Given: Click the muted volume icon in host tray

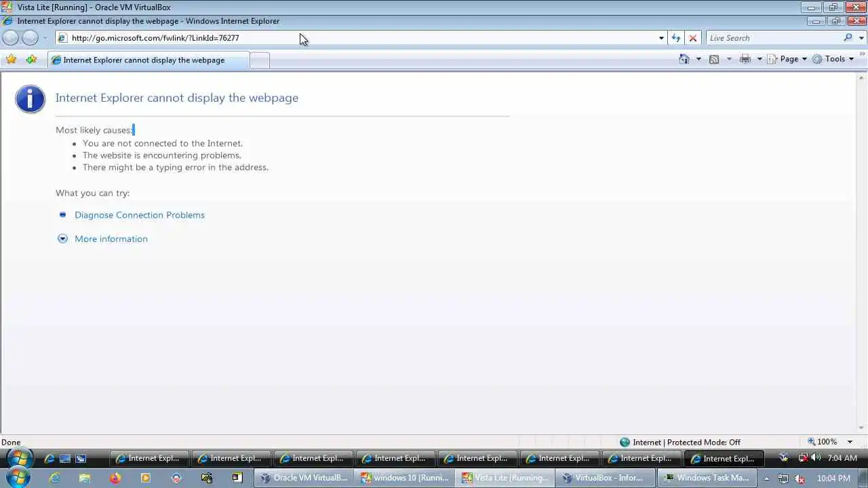Looking at the screenshot, I should (800, 479).
